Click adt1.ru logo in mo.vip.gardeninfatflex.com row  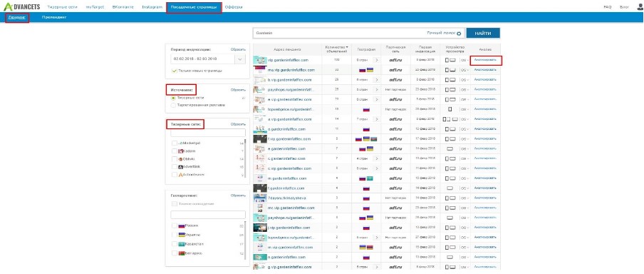tap(395, 70)
